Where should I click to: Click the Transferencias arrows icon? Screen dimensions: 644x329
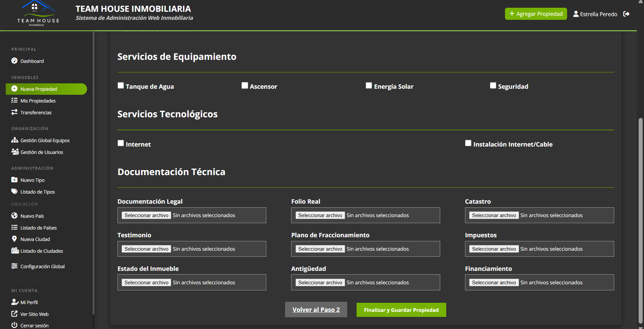click(x=14, y=112)
